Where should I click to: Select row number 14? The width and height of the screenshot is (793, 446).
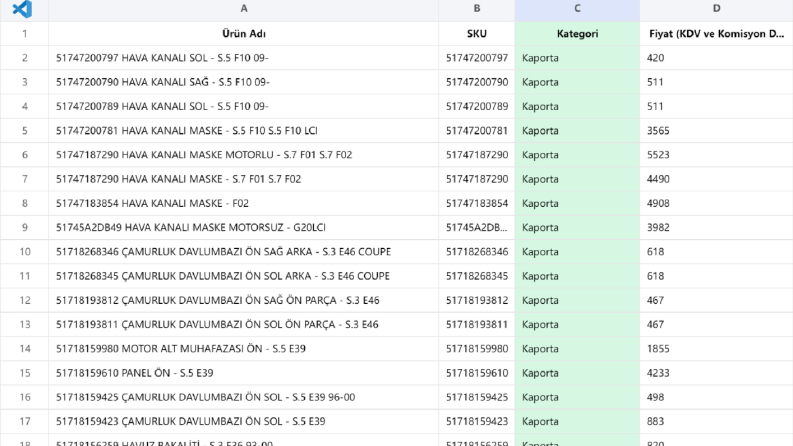(x=24, y=348)
